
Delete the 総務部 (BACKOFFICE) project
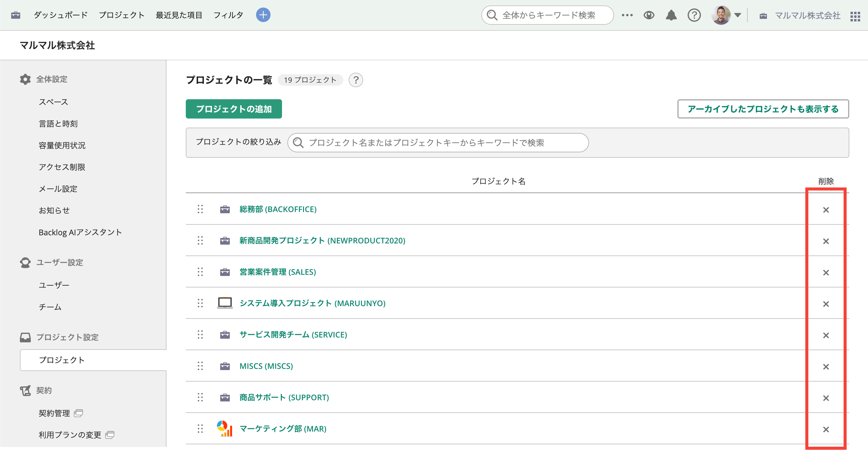pos(825,210)
